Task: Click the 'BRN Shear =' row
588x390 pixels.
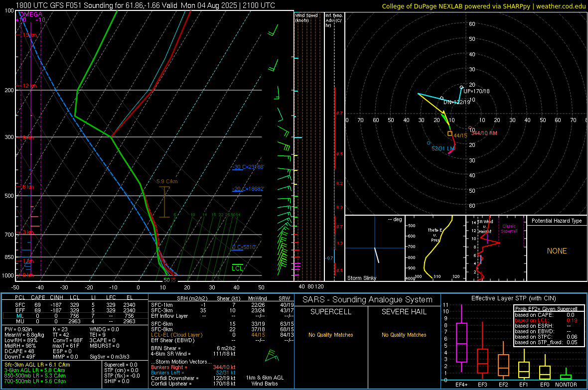Action: [x=193, y=348]
